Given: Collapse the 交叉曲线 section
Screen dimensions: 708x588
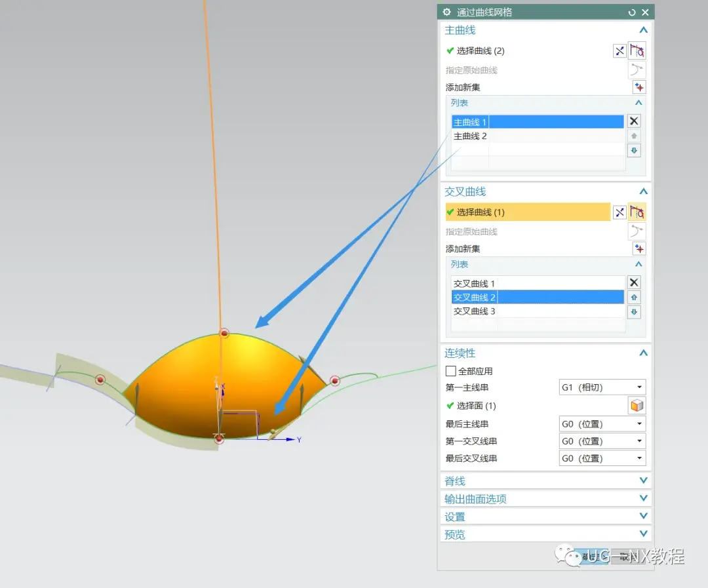Looking at the screenshot, I should tap(644, 191).
